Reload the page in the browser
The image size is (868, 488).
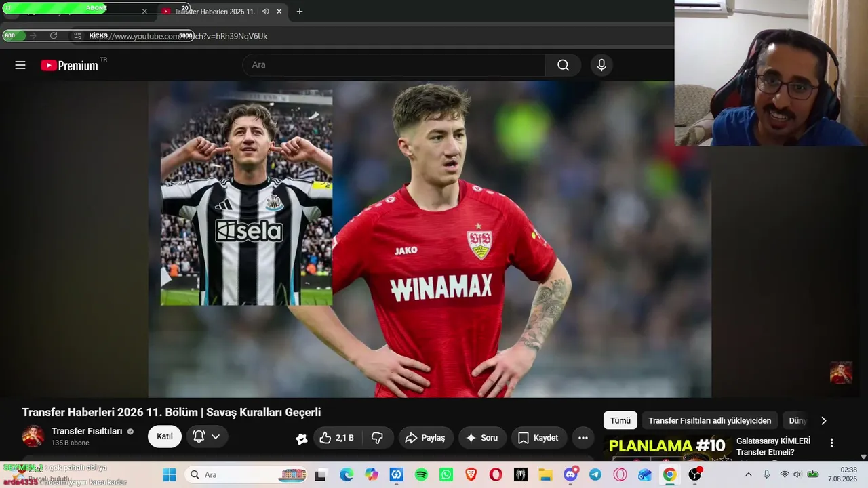pos(54,35)
